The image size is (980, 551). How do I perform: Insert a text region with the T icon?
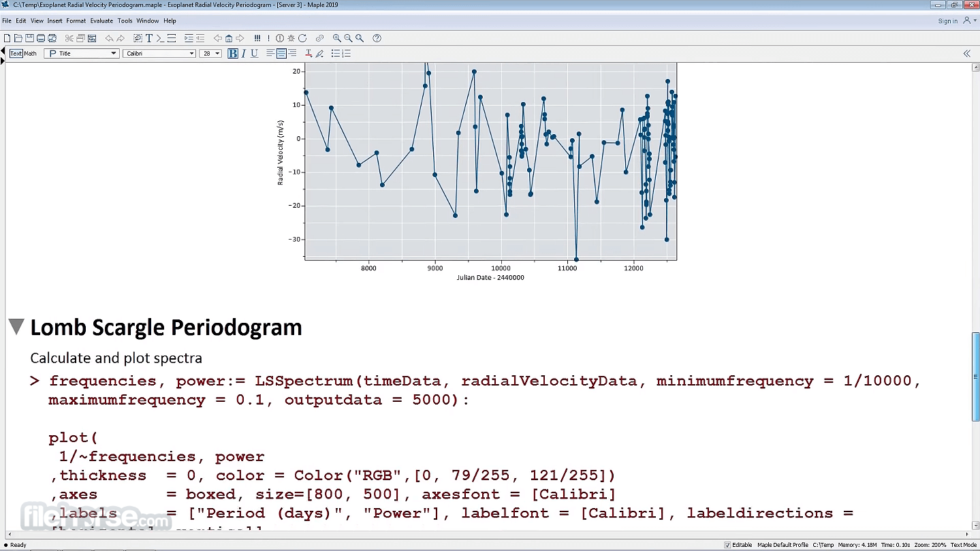[149, 38]
